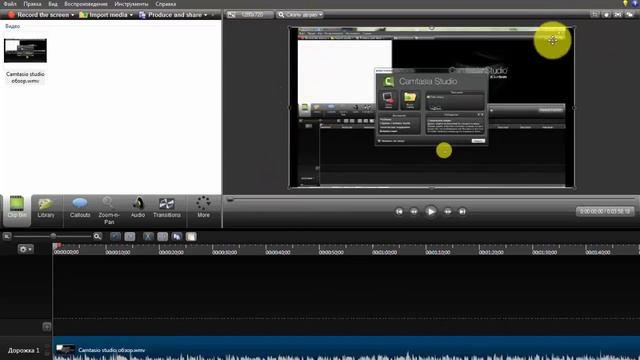Click the Видео group header
640x360 pixels.
point(13,26)
